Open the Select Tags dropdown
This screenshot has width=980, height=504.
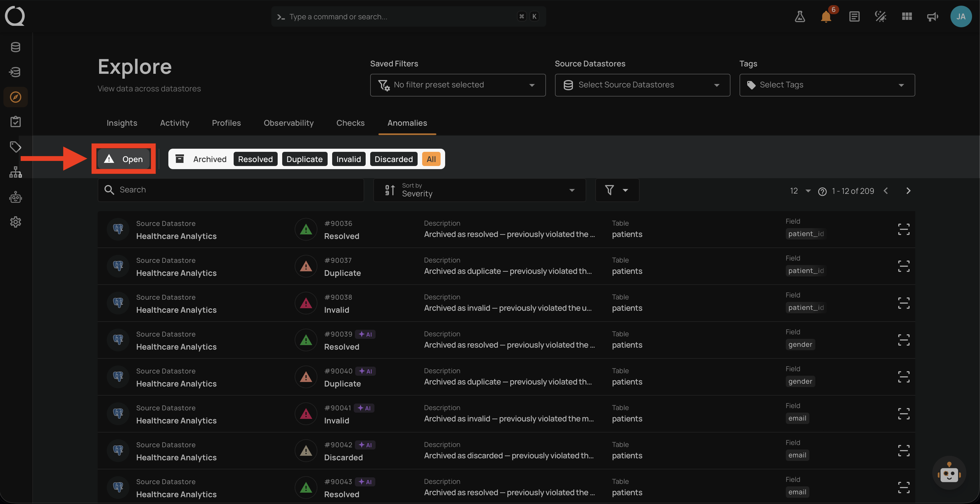tap(827, 85)
